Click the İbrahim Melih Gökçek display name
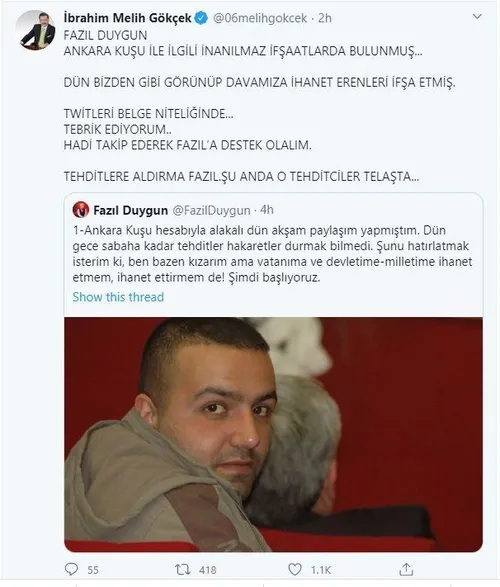 [128, 18]
